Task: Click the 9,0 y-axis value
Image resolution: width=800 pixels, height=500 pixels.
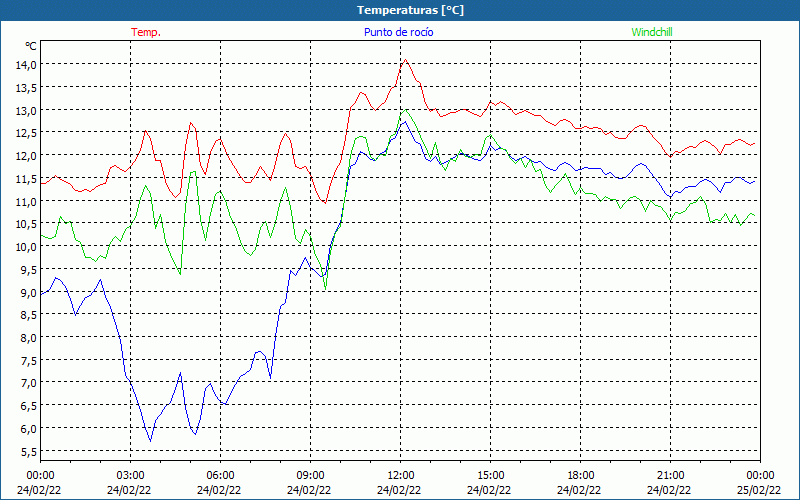Action: coord(29,292)
